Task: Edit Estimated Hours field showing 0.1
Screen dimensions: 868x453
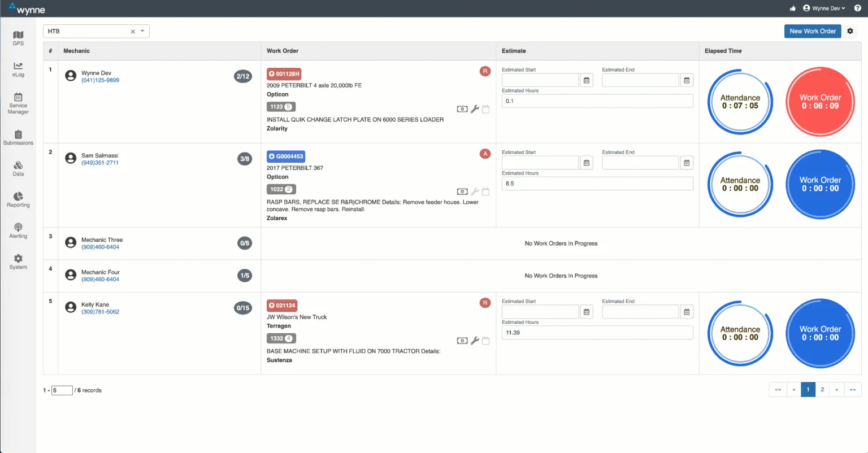Action: (x=597, y=101)
